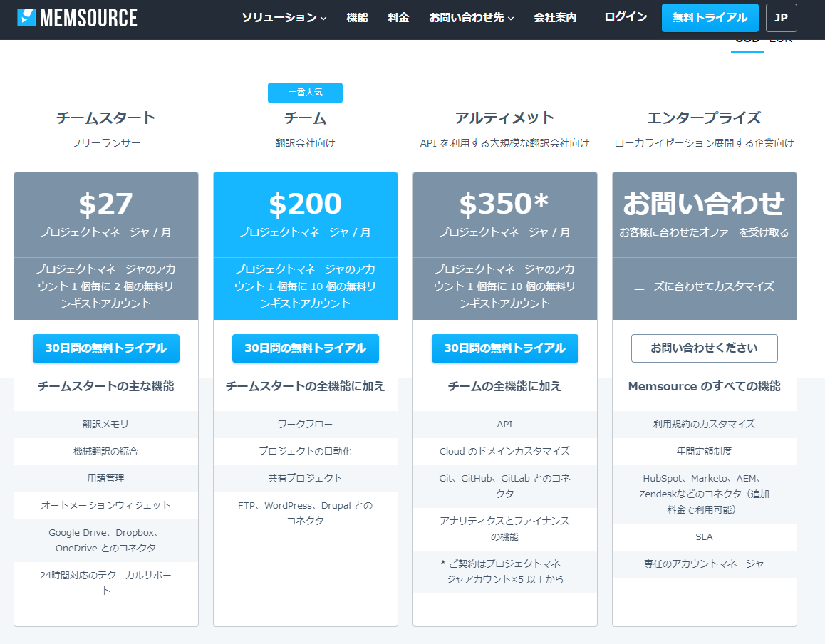Click チームスタートの主な機能 heading

(x=105, y=386)
